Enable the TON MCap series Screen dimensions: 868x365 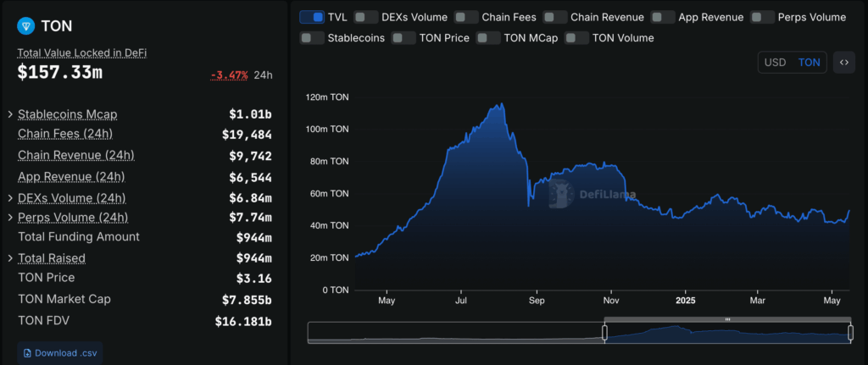pos(489,38)
